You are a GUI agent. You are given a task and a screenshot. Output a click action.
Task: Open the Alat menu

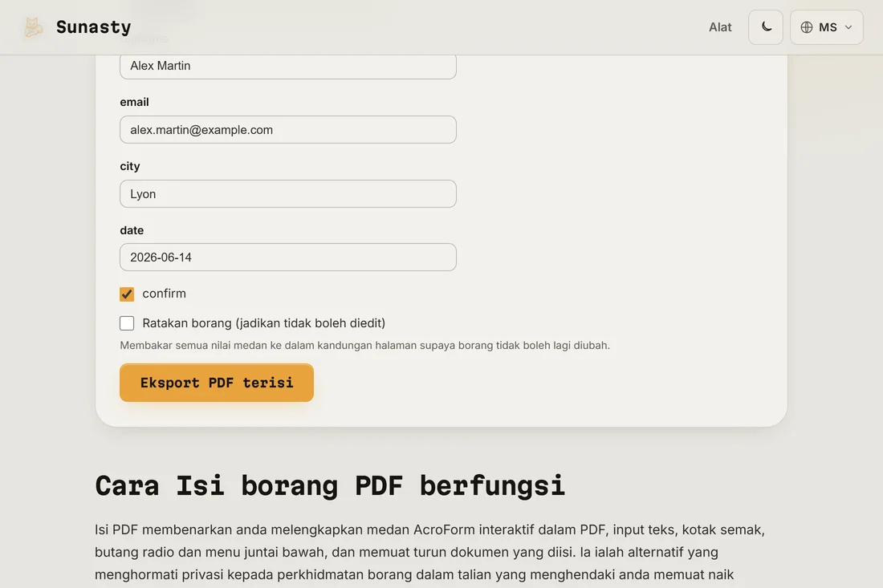[x=720, y=27]
